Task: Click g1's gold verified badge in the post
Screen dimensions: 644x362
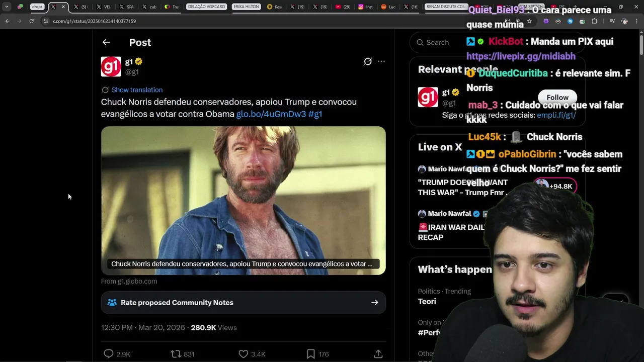Action: (x=138, y=61)
